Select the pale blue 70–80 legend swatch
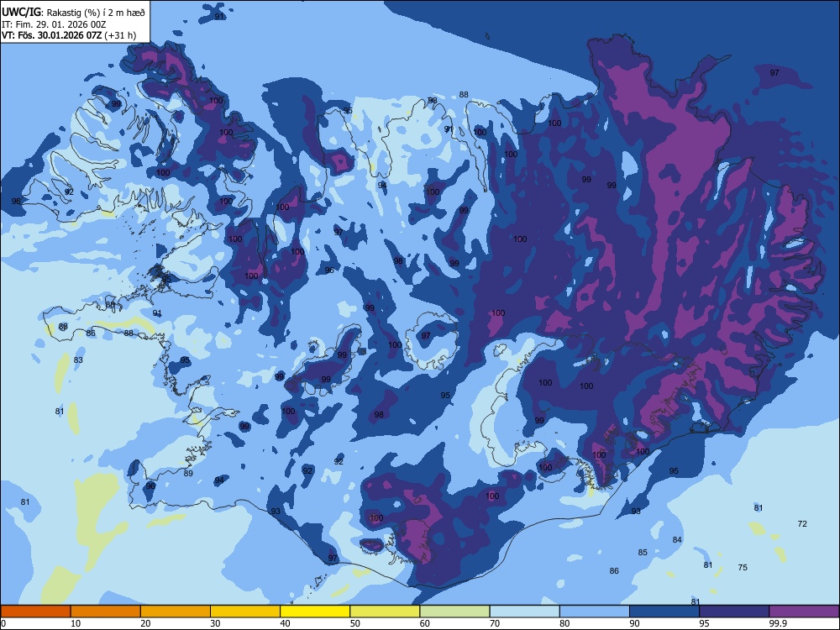The height and width of the screenshot is (630, 840). (524, 612)
